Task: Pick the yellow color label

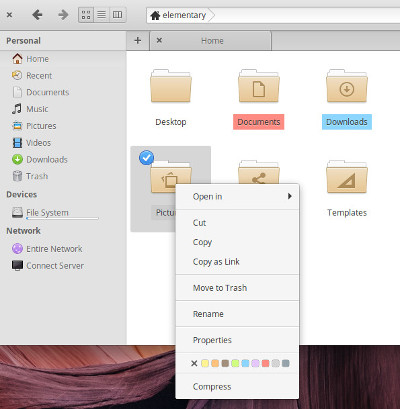Action: click(x=205, y=363)
